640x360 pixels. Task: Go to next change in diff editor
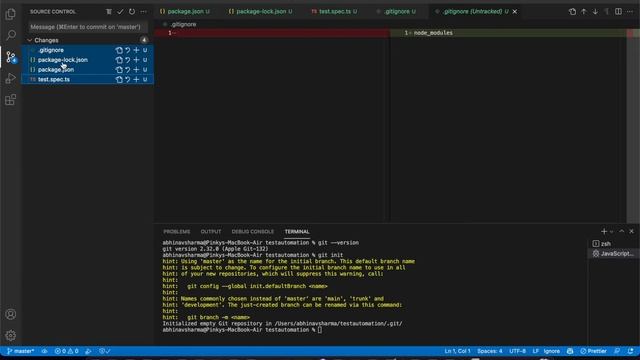[x=596, y=12]
